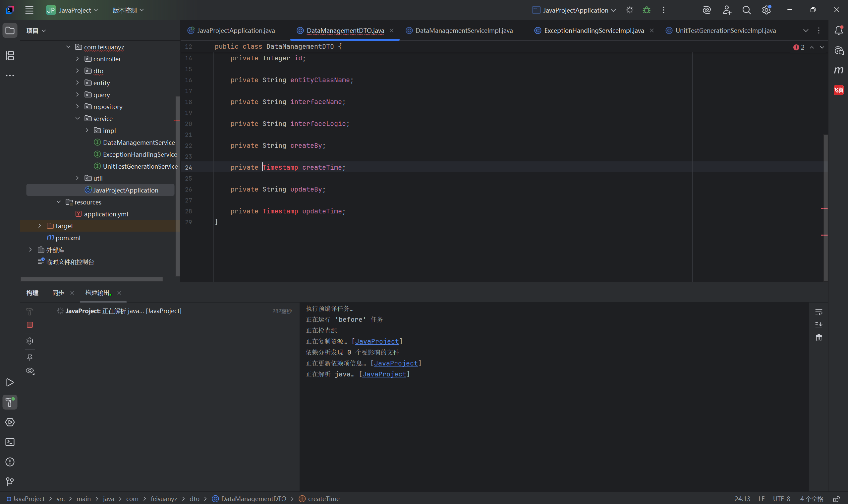The height and width of the screenshot is (504, 848).
Task: Open the 项目 view dropdown
Action: pyautogui.click(x=36, y=30)
